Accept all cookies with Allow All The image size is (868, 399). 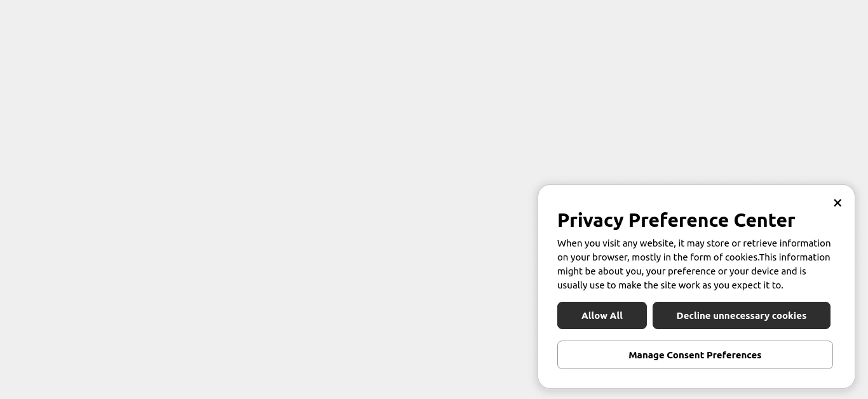[602, 316]
